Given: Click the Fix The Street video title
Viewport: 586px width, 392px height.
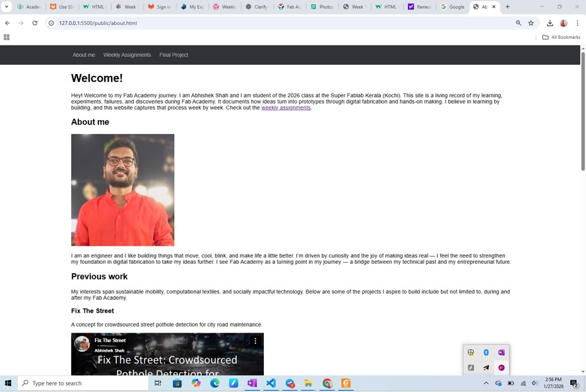Looking at the screenshot, I should click(110, 341).
